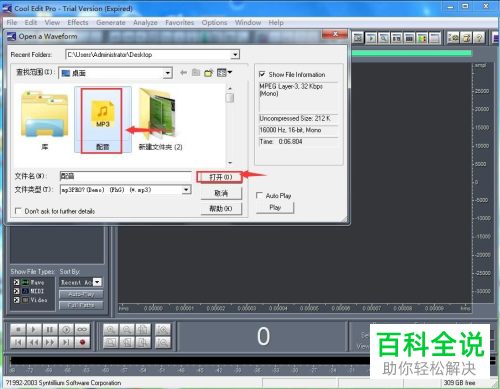Toggle the MIDI file type checkbox
The height and width of the screenshot is (389, 500).
pos(16,291)
